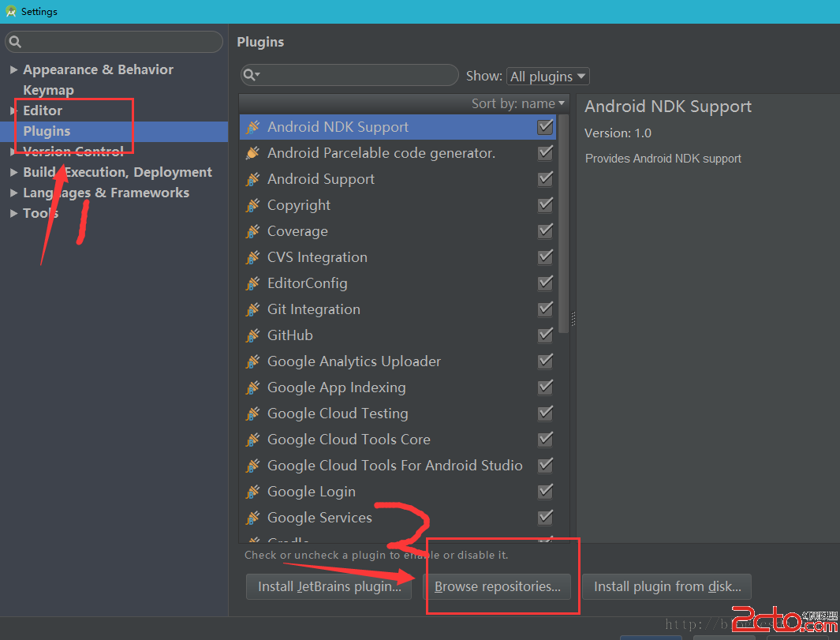The image size is (840, 640).
Task: Click the Android Parcelable code generator icon
Action: [x=252, y=153]
